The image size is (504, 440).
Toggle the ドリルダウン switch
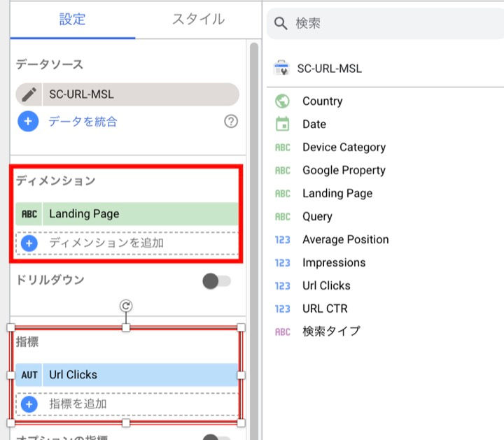coord(216,281)
